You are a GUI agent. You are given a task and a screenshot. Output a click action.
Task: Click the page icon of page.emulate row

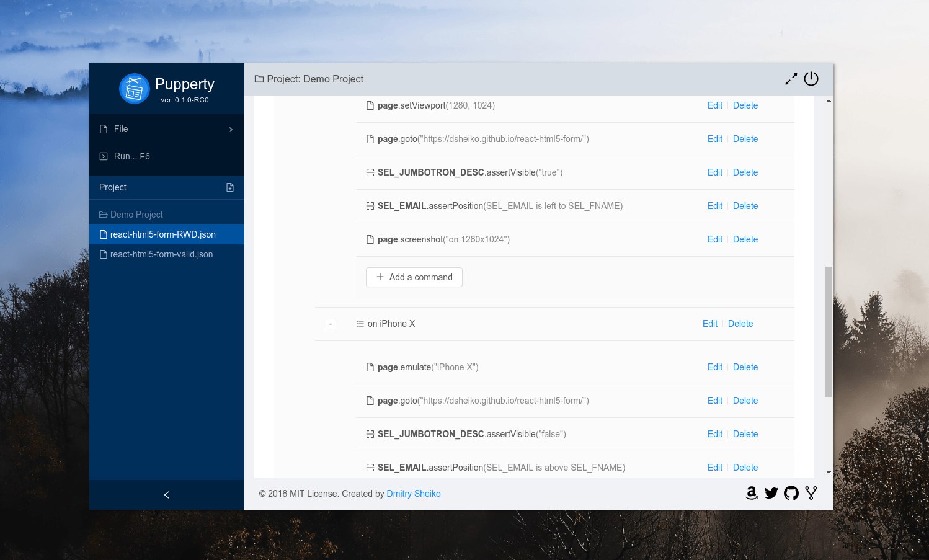370,367
